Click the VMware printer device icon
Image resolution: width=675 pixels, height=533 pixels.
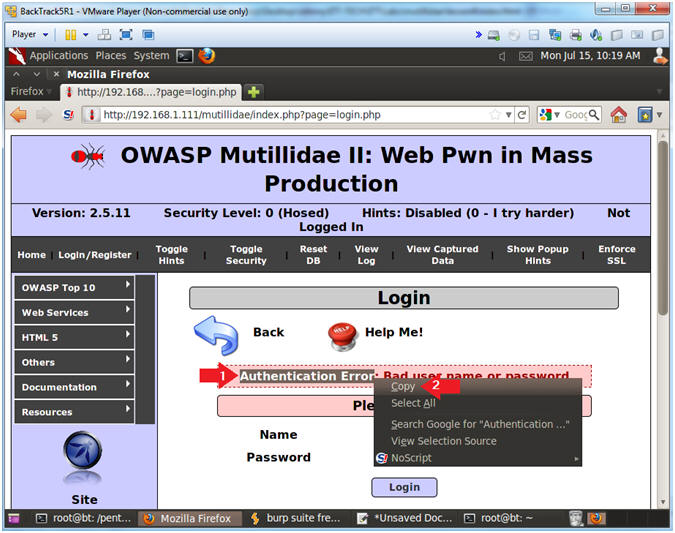[575, 35]
